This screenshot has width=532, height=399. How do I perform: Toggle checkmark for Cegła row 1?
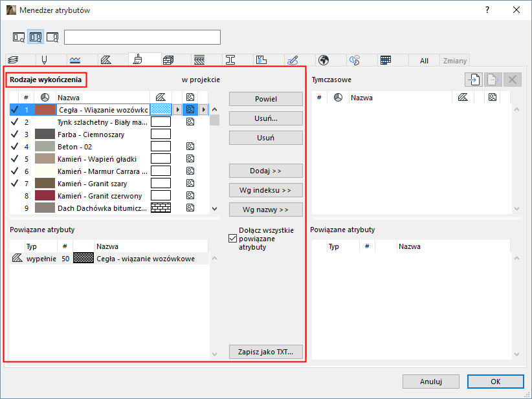coord(15,109)
